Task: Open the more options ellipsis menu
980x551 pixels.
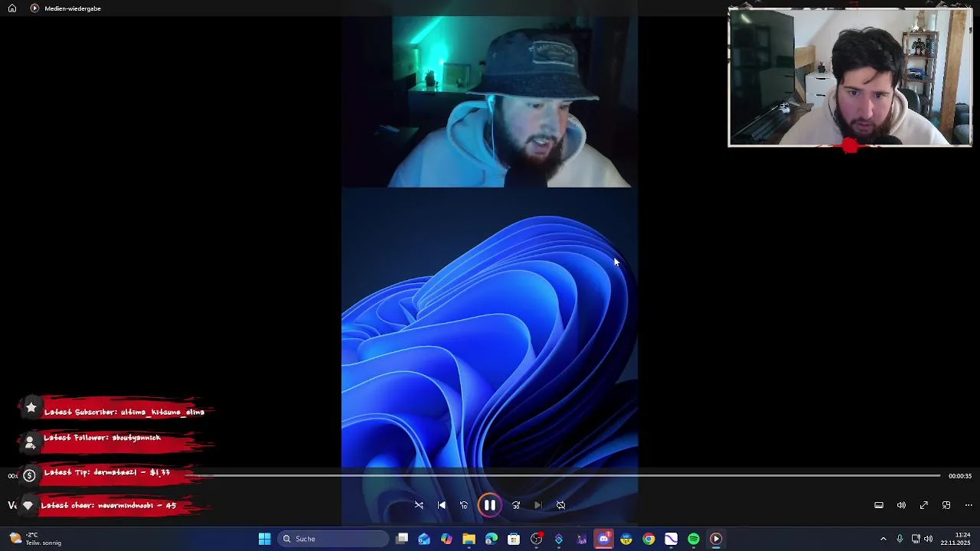Action: (969, 505)
